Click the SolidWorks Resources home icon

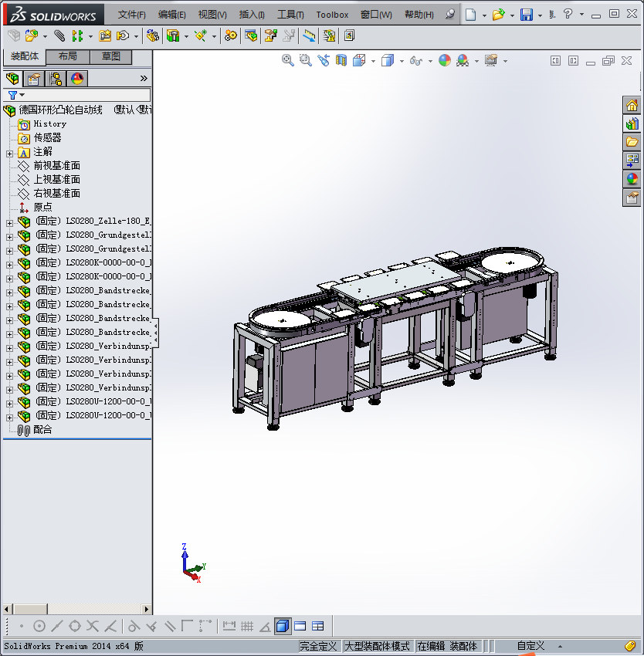[632, 105]
